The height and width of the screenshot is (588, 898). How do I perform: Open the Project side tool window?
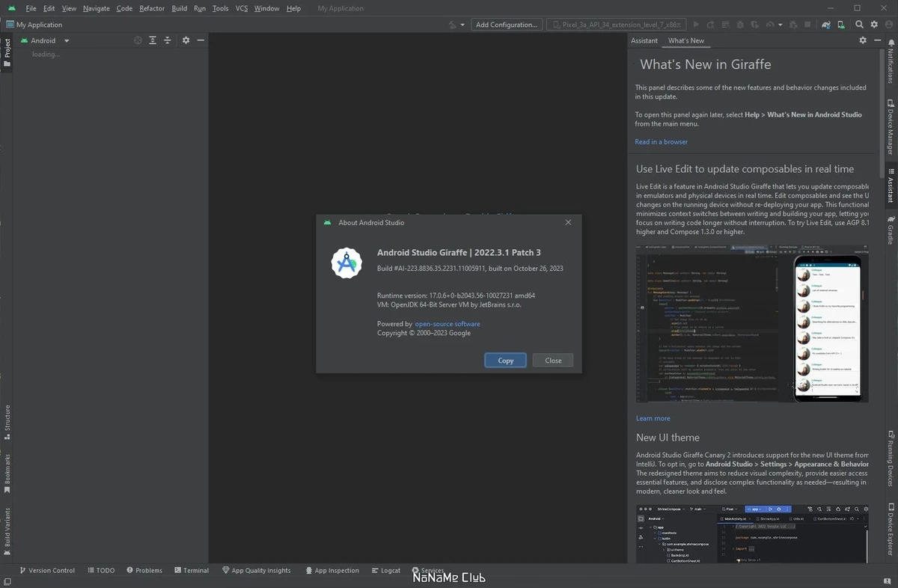coord(7,53)
